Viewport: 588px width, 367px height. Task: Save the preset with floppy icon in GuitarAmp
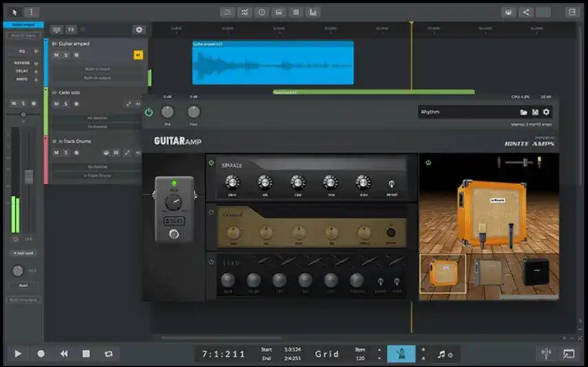point(535,112)
